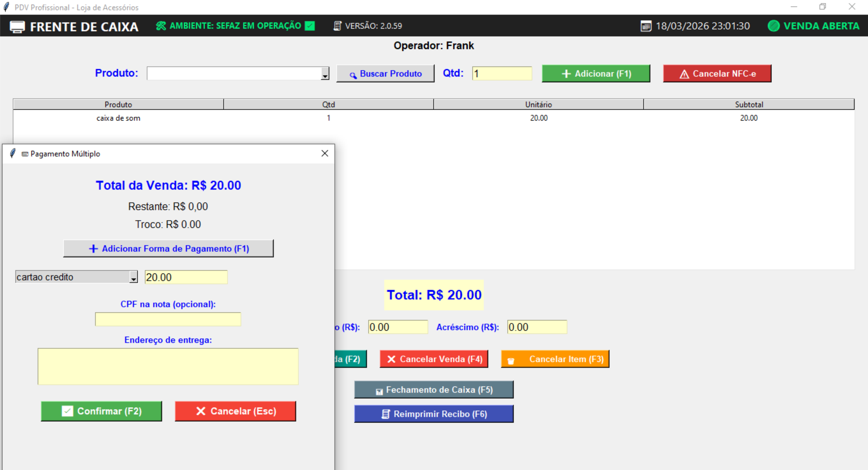The image size is (868, 470).
Task: Click the green Sefaz status checkmark box
Action: click(310, 26)
